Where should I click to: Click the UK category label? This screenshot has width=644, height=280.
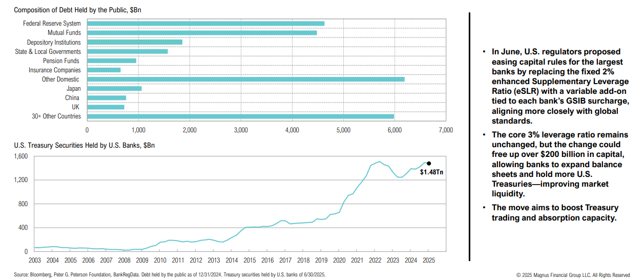76,107
